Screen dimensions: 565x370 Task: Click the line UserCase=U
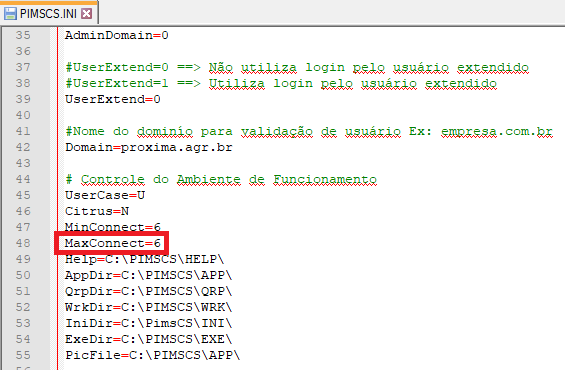click(x=105, y=195)
